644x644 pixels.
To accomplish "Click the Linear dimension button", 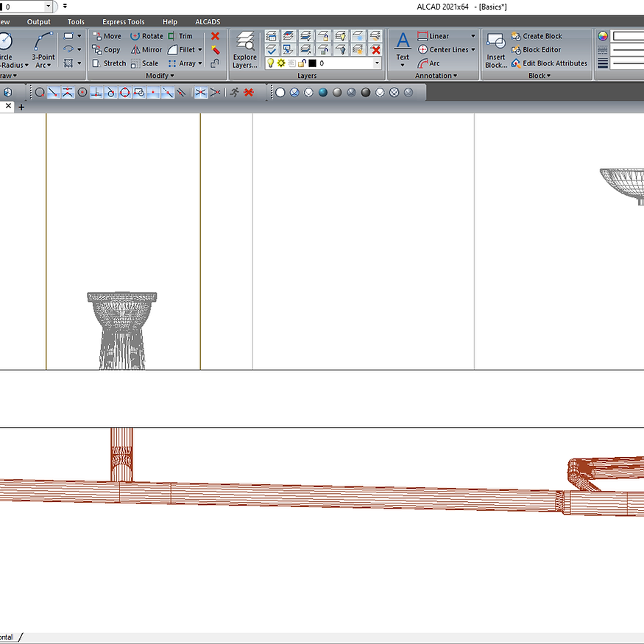I will point(434,36).
